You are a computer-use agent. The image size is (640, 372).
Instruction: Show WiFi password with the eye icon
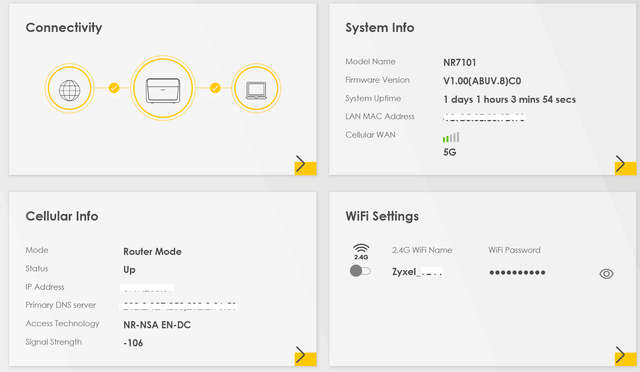click(606, 274)
